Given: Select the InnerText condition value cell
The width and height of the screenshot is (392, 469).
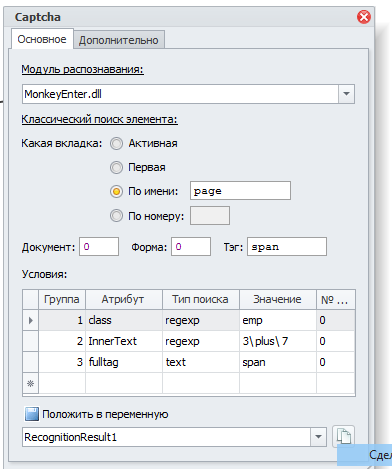Looking at the screenshot, I should 278,341.
